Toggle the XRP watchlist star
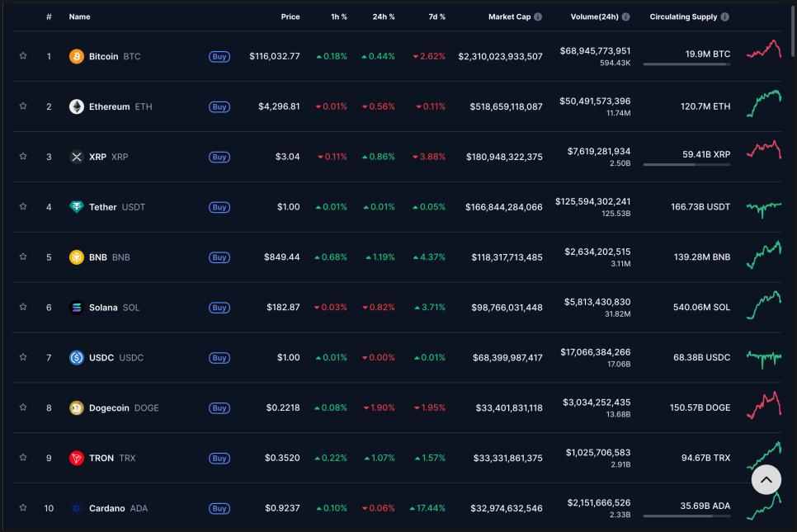Image resolution: width=797 pixels, height=532 pixels. [x=23, y=157]
